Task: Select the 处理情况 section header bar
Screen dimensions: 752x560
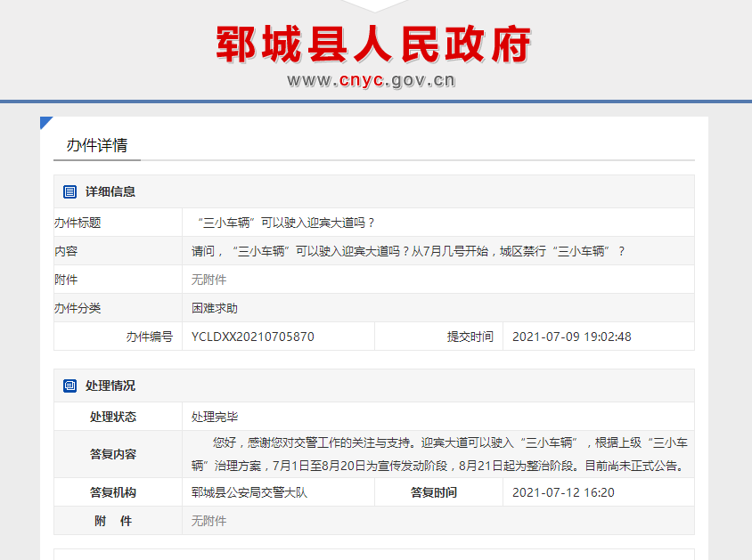Action: tap(374, 385)
